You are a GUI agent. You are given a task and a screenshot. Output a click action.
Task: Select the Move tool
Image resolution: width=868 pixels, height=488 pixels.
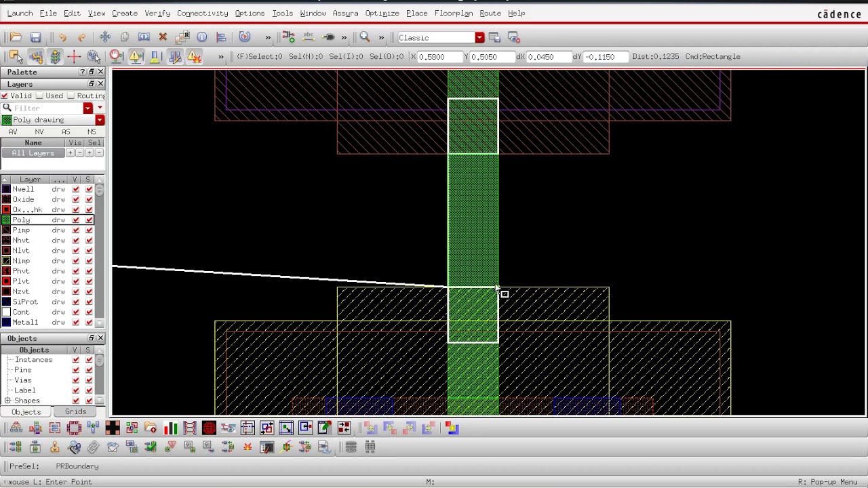[x=105, y=37]
